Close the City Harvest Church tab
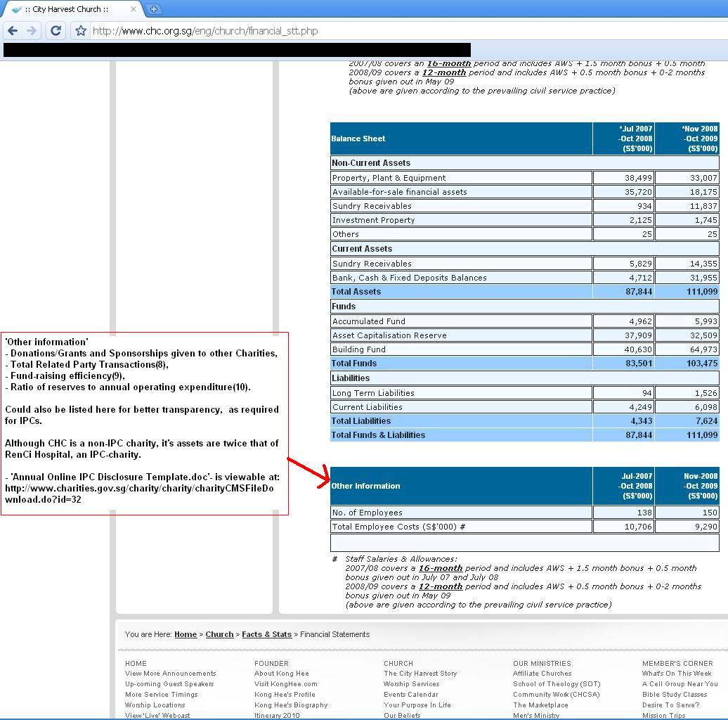Screen dimensions: 728x720 (x=134, y=9)
